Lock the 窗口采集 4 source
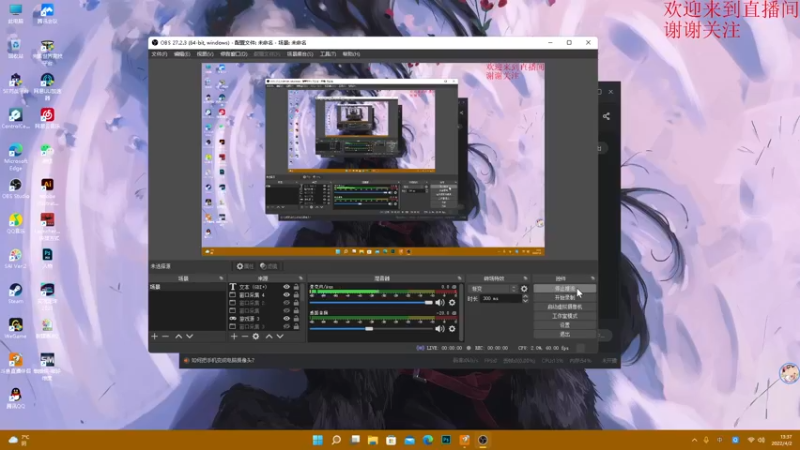Viewport: 800px width, 450px height. tap(296, 295)
